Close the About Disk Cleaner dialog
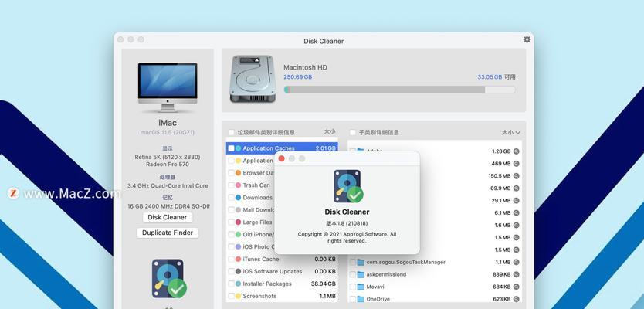644x309 pixels. tap(281, 158)
